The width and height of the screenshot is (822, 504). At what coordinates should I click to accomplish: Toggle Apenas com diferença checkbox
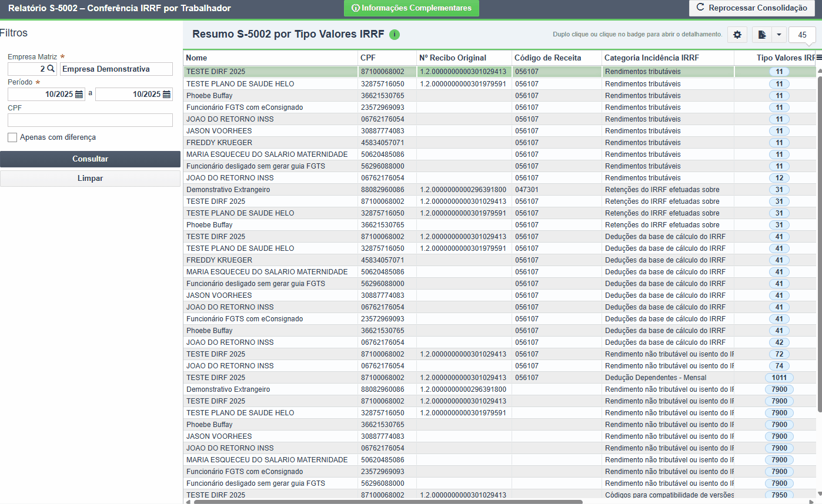(12, 137)
